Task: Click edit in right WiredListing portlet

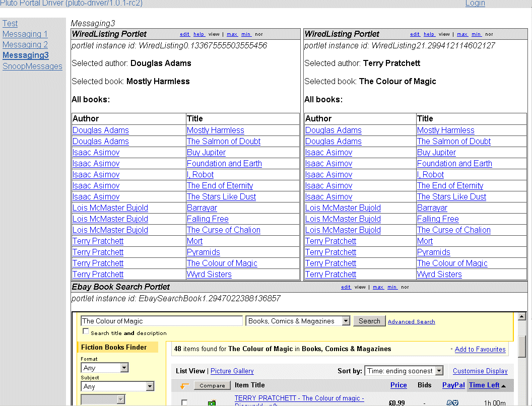Action: point(415,34)
